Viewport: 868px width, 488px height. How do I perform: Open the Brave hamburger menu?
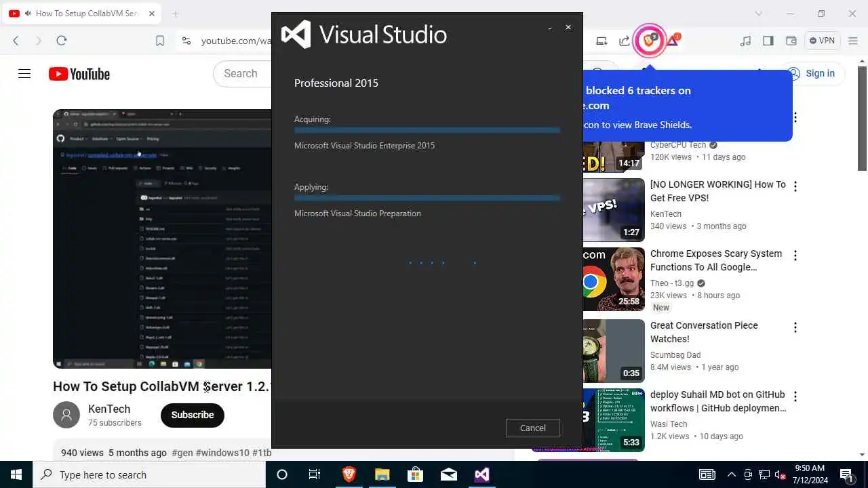pos(852,41)
